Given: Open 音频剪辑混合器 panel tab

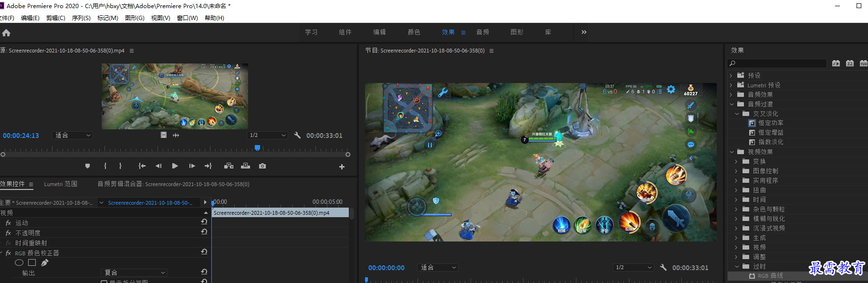Looking at the screenshot, I should click(x=174, y=184).
